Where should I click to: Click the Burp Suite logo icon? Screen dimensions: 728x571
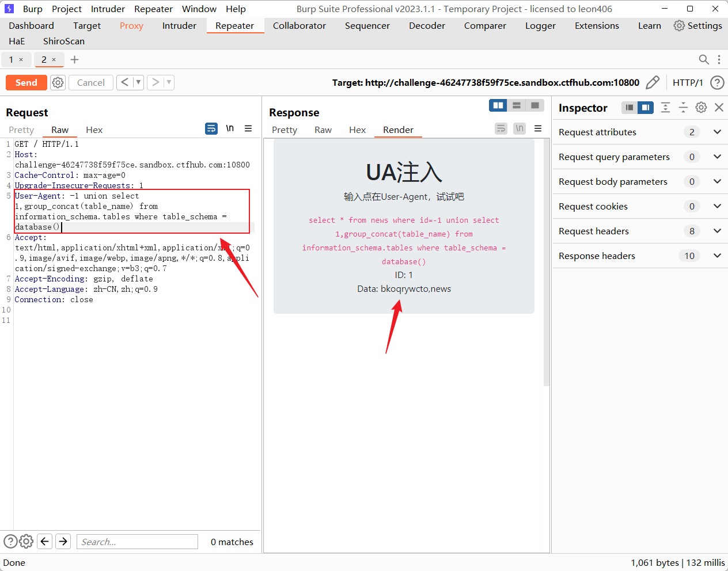pos(9,9)
